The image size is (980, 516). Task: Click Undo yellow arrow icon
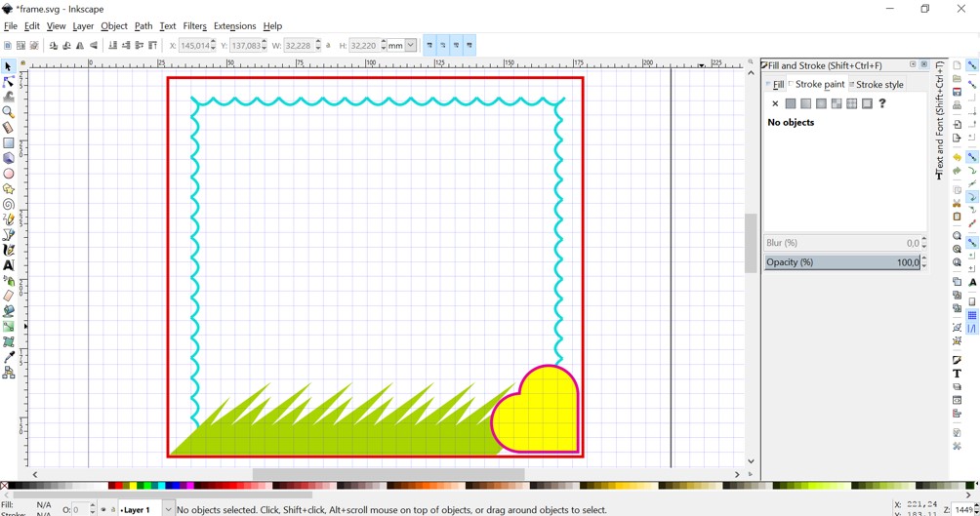957,157
